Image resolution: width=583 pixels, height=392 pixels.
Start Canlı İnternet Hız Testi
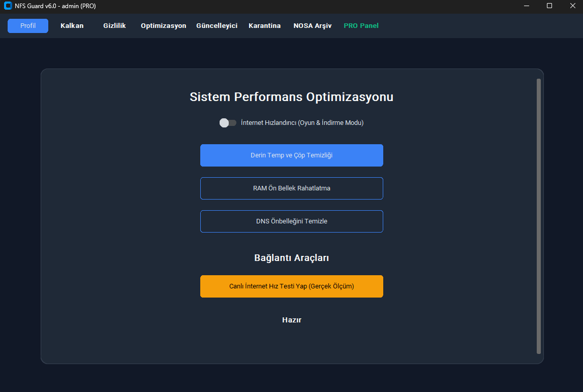292,286
